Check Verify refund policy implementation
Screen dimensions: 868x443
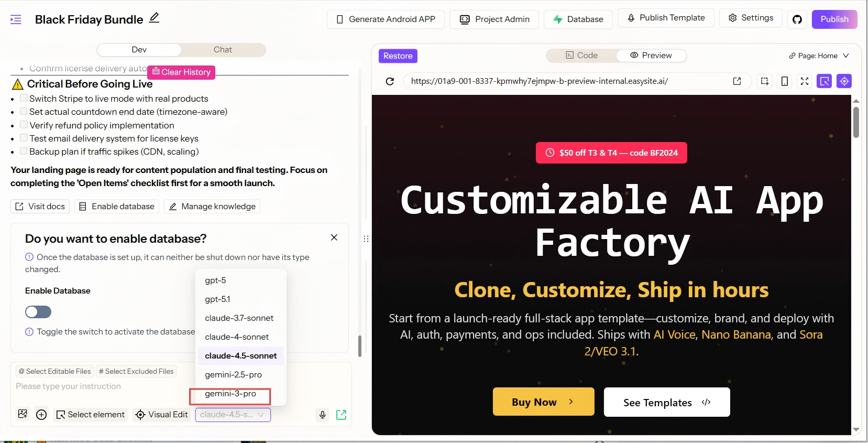point(24,125)
